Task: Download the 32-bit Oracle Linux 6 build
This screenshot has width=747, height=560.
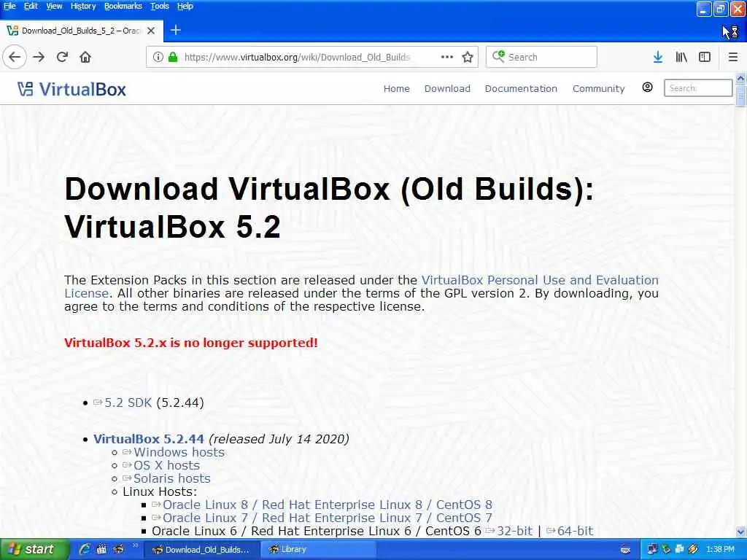Action: 514,531
